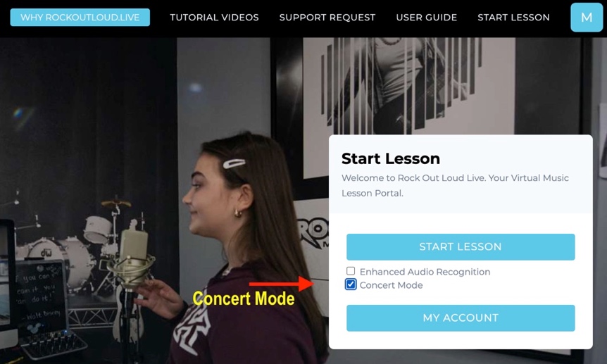Click the Welcome to Rock Out Loud Live text

coord(455,185)
